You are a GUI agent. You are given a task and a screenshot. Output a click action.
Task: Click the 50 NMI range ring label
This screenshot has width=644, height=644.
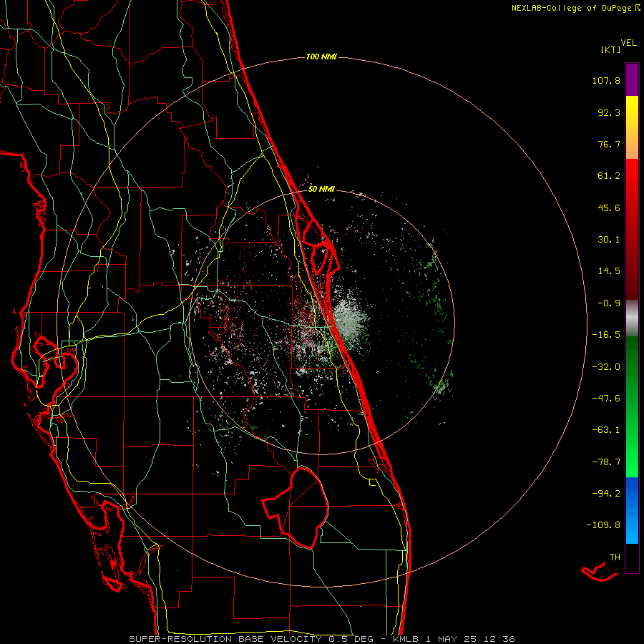(321, 189)
